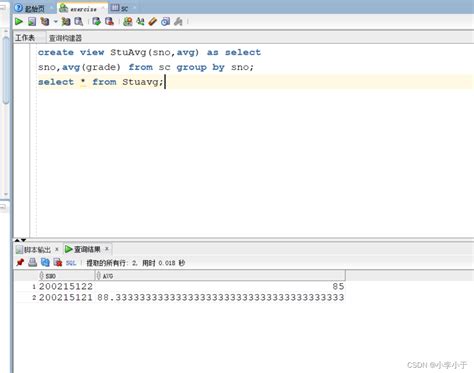Viewport: 474px width, 373px height.
Task: Close the 查询结果 results tab
Action: coord(107,249)
